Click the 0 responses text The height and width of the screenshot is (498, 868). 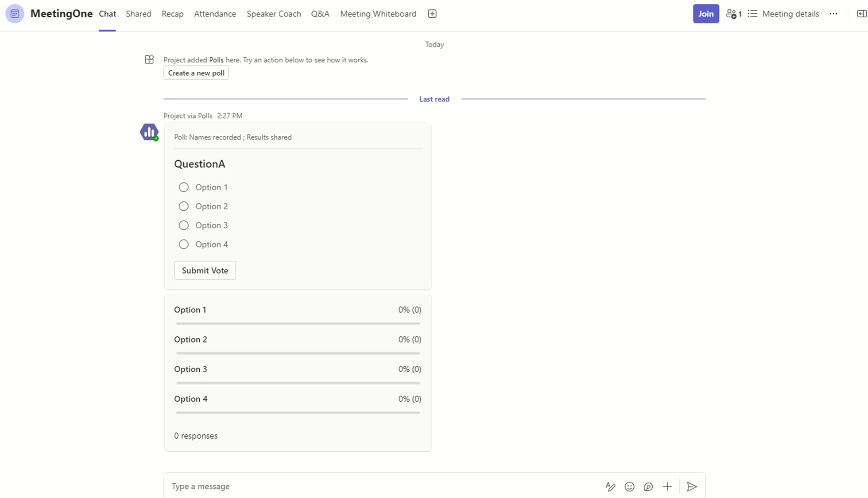[x=196, y=436]
